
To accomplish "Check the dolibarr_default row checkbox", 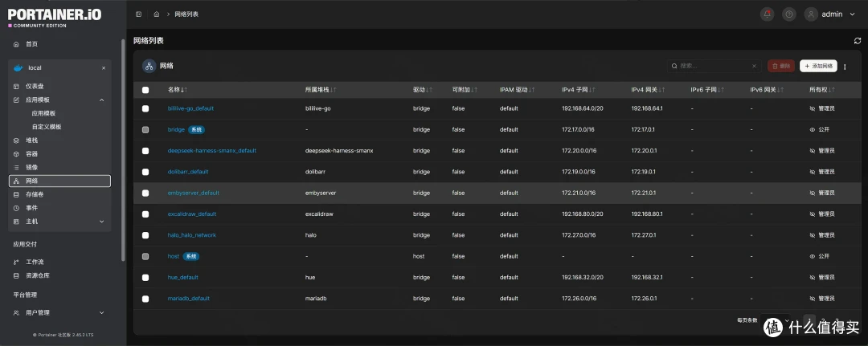I will 145,172.
